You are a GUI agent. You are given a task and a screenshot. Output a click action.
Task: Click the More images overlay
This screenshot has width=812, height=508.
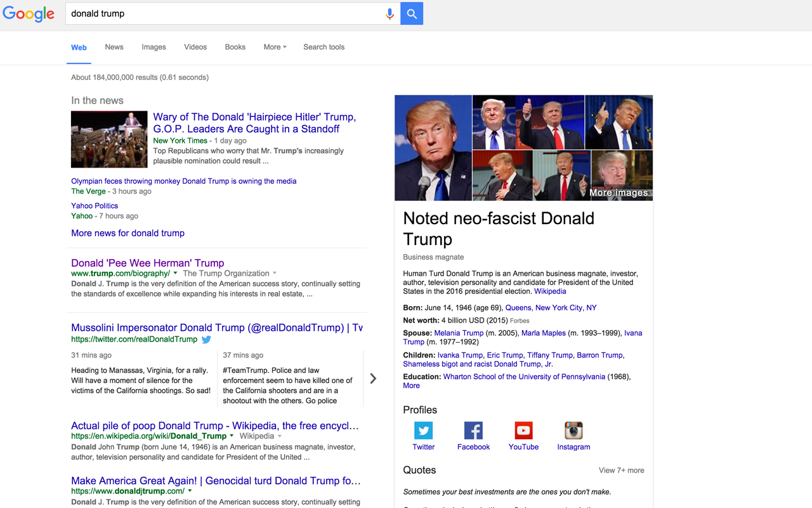coord(620,192)
